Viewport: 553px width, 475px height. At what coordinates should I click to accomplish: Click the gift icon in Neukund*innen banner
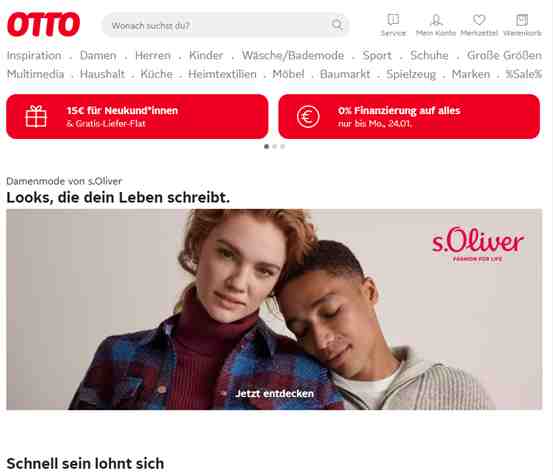(x=36, y=116)
